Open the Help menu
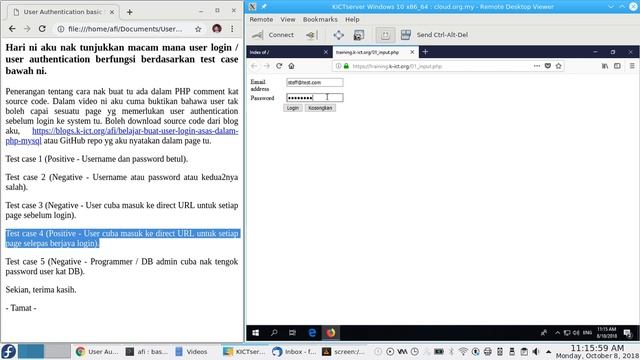Viewport: 640px width, 360px height. click(x=352, y=19)
